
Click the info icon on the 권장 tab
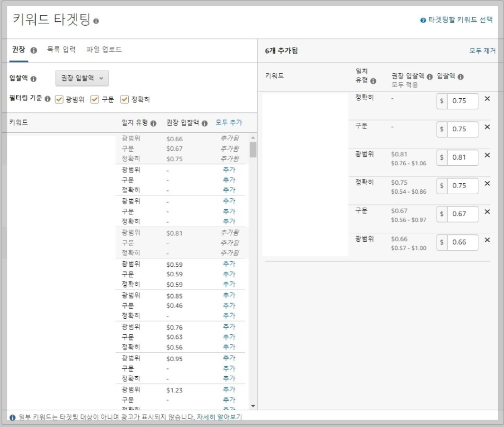33,50
